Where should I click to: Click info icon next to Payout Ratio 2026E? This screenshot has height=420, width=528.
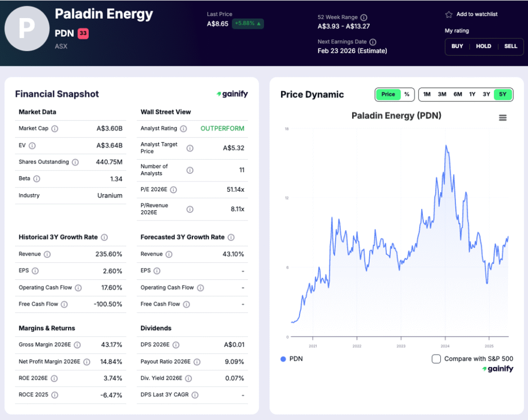(x=197, y=362)
